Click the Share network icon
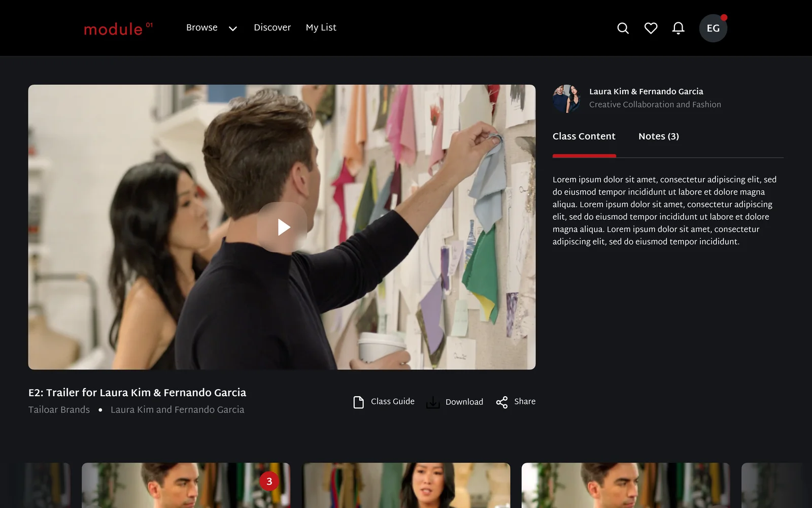Screen dimensions: 812x508 502,402
